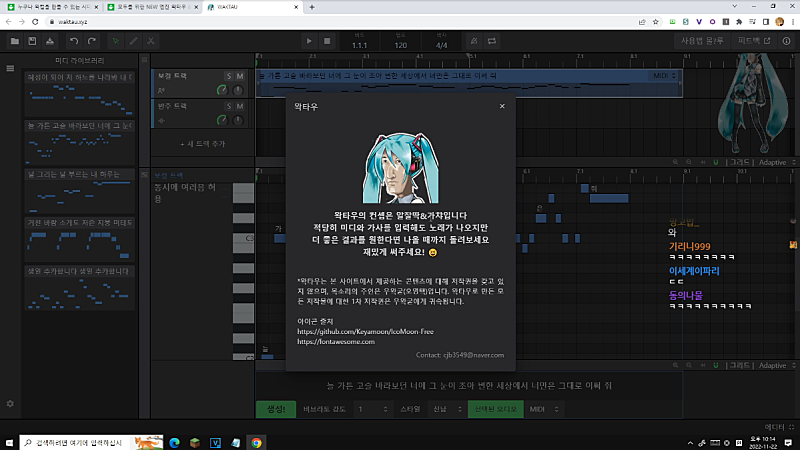This screenshot has height=450, width=800.
Task: Open the hamburger menu in the left sidebar
Action: [10, 68]
